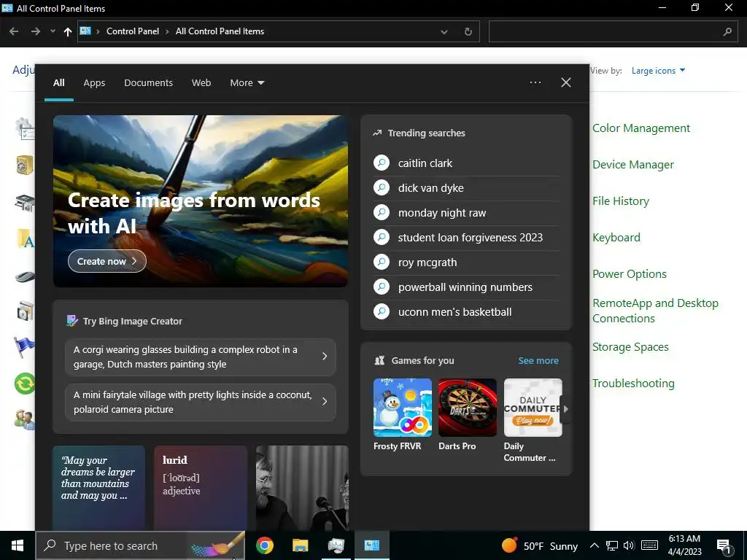Open the volume control
The height and width of the screenshot is (560, 747).
coord(629,545)
